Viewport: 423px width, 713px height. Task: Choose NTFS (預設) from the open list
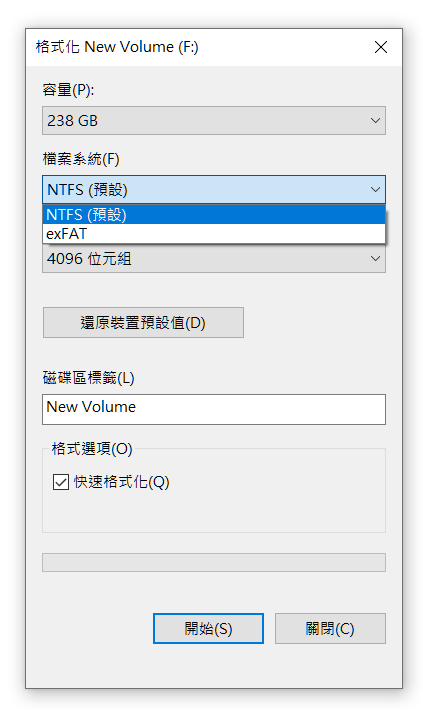coord(214,215)
